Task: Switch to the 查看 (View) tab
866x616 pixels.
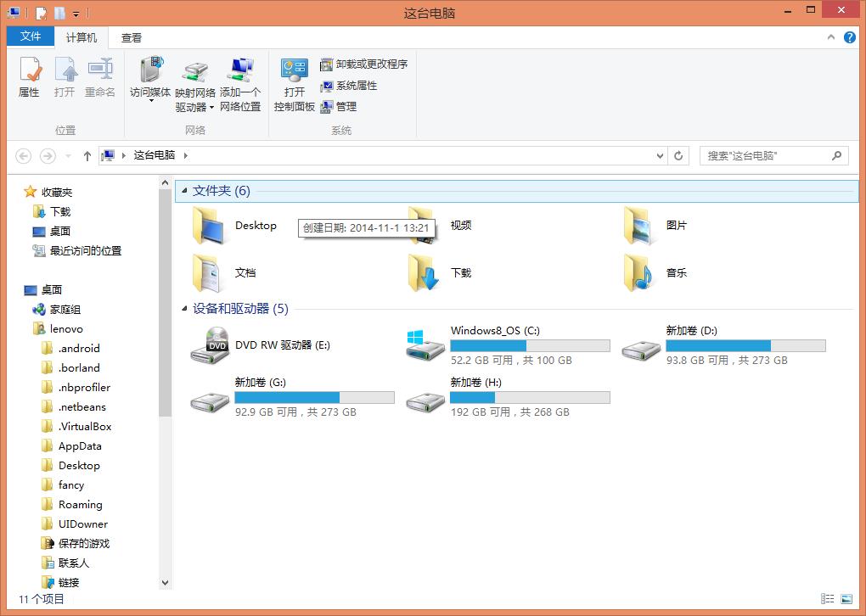Action: [x=130, y=36]
